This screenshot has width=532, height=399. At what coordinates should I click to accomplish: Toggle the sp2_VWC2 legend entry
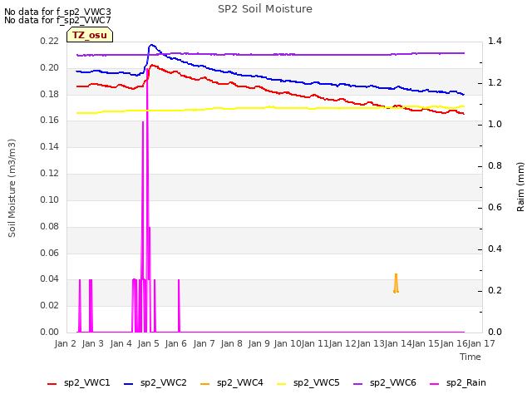pyautogui.click(x=155, y=383)
